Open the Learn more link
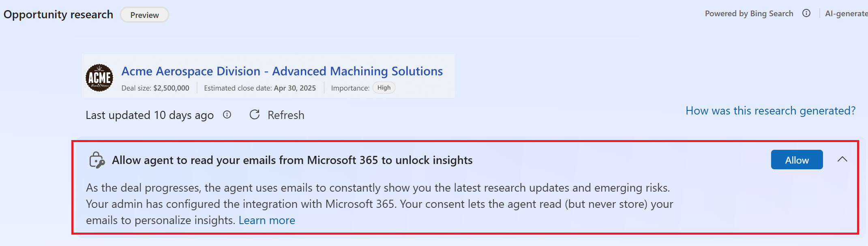Image resolution: width=868 pixels, height=246 pixels. click(x=267, y=220)
